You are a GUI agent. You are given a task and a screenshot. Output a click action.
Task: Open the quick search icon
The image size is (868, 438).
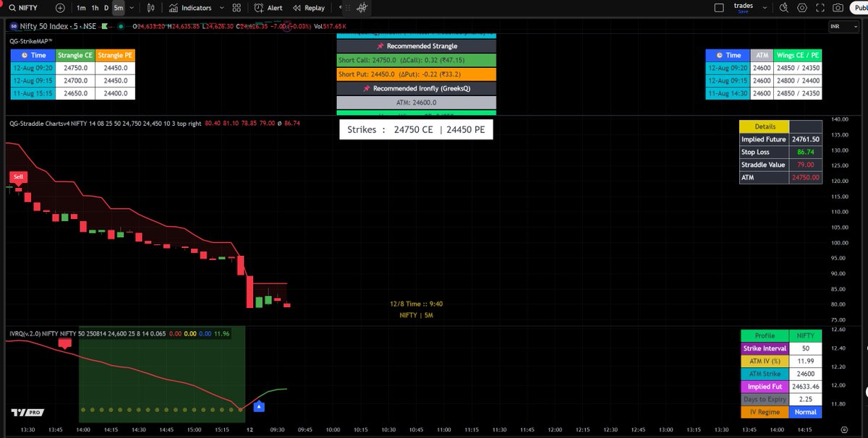point(784,8)
